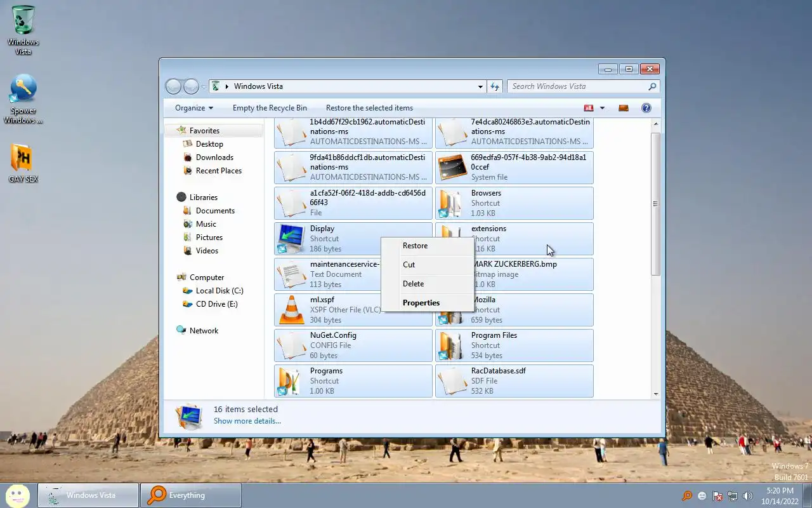Click the clock showing 5:20 PM
812x508 pixels.
(780, 491)
